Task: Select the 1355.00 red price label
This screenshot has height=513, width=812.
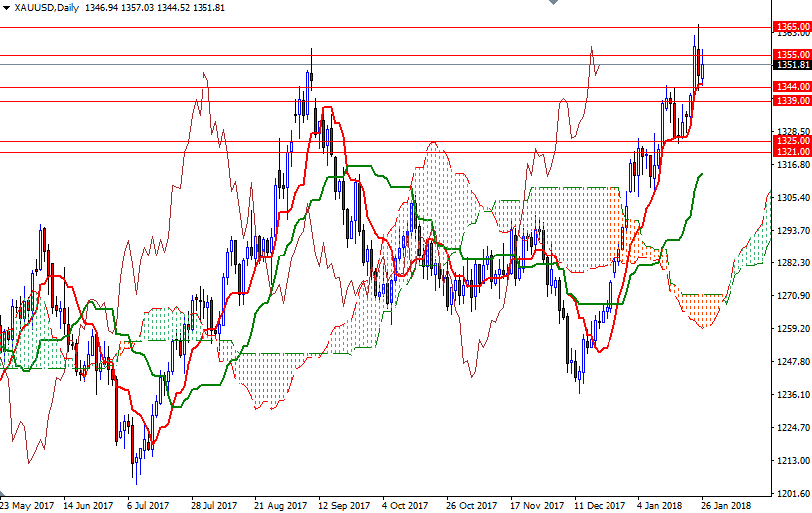Action: (x=791, y=55)
